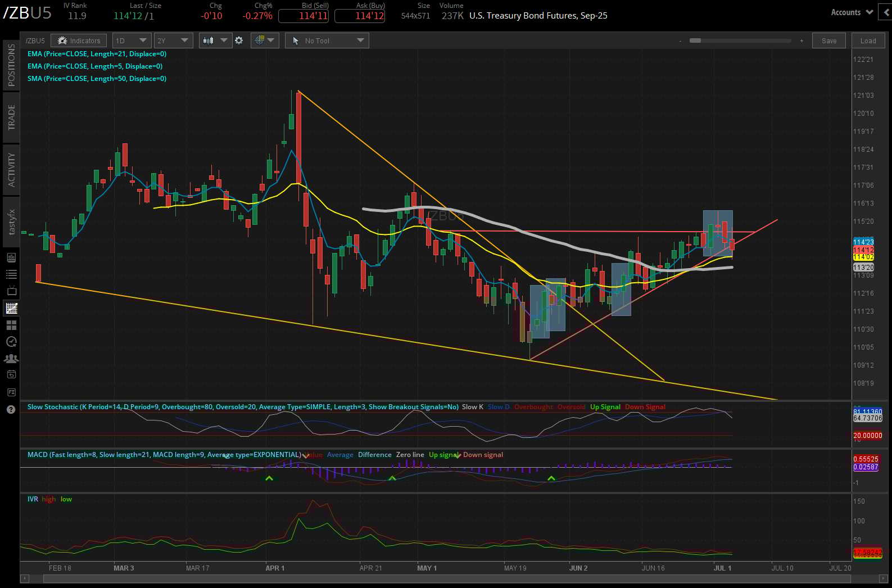Open the four-tile grid view icon
The image size is (892, 588).
(11, 325)
